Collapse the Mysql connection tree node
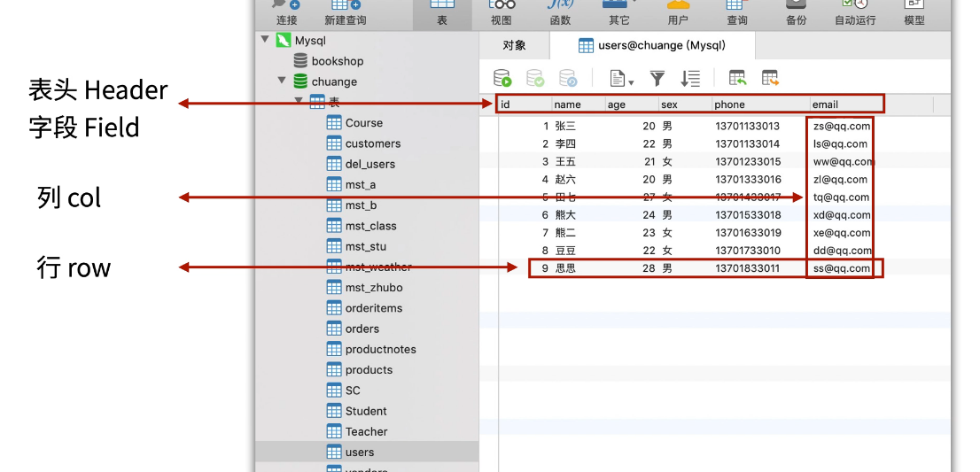The width and height of the screenshot is (980, 472). 265,40
